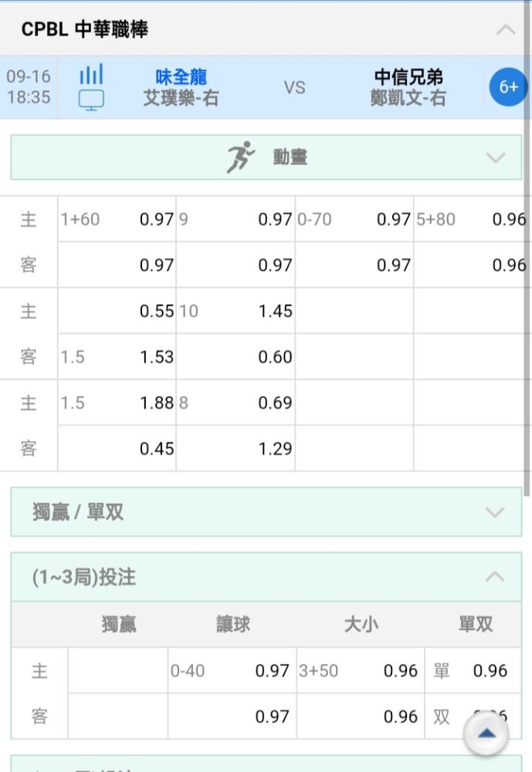Select home team 味全龍

pos(181,76)
